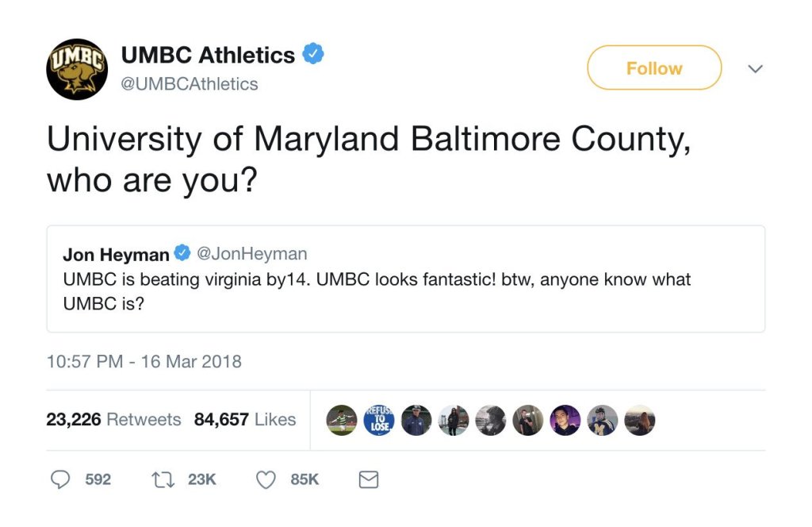812x527 pixels.
Task: Like the tweet with the heart icon
Action: coord(266,479)
